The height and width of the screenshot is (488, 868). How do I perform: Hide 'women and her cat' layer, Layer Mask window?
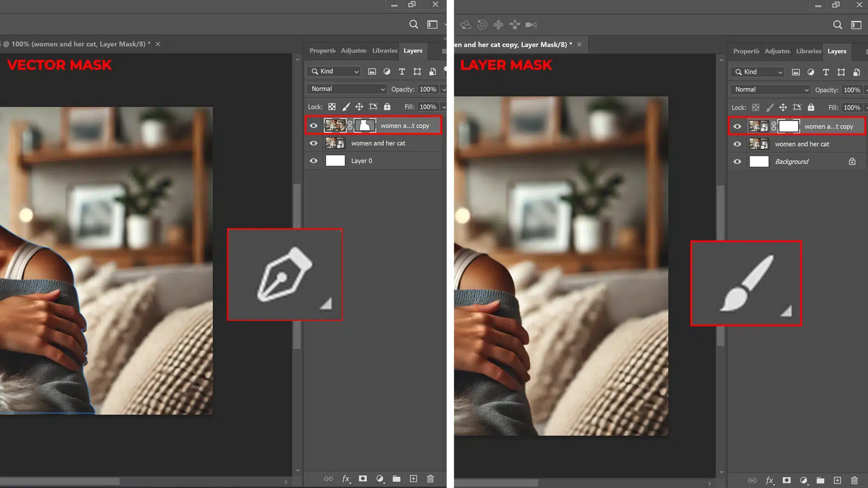(x=737, y=144)
